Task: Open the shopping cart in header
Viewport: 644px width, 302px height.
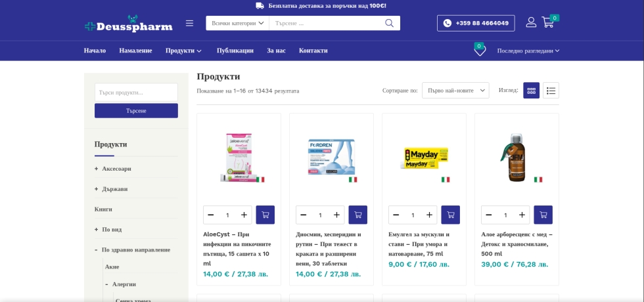Action: tap(548, 22)
